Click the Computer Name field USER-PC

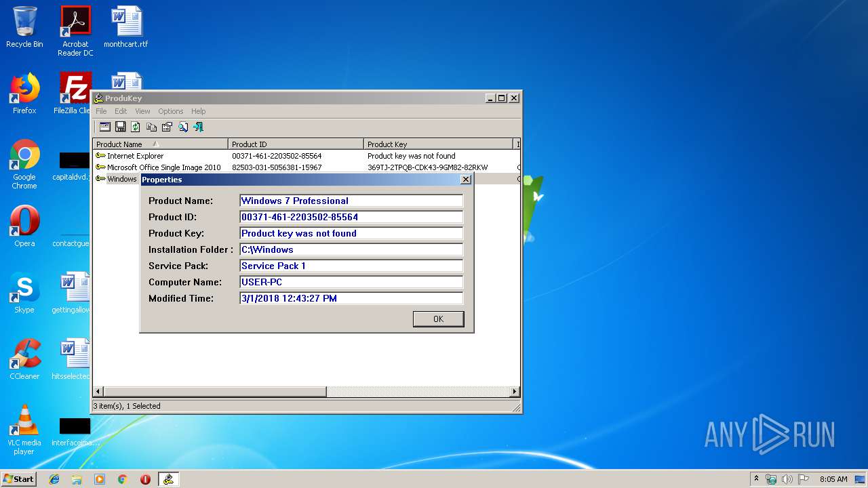click(x=351, y=282)
